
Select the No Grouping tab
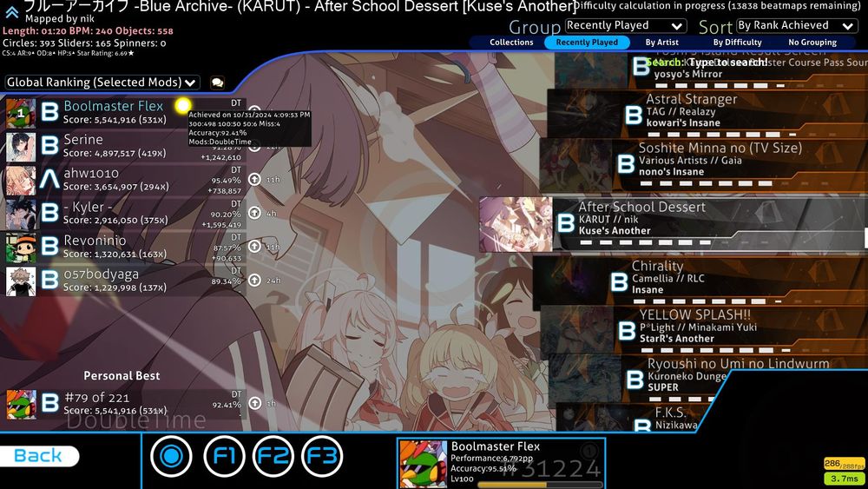pyautogui.click(x=812, y=42)
